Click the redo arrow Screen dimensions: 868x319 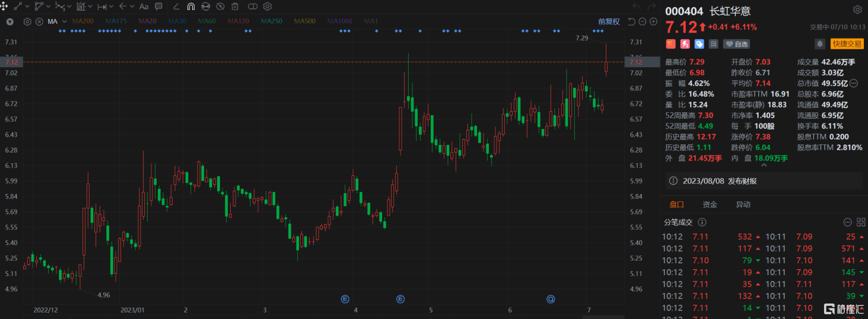point(652,7)
